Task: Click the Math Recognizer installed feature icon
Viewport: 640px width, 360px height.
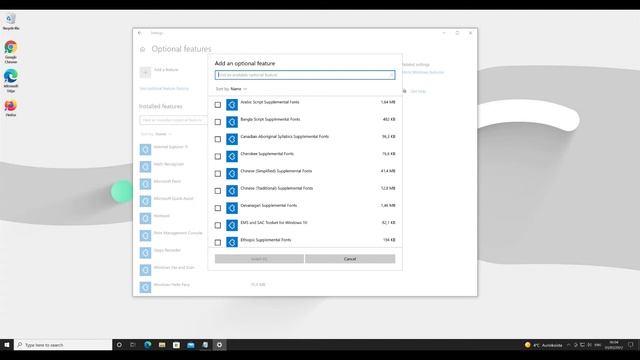Action: (145, 167)
